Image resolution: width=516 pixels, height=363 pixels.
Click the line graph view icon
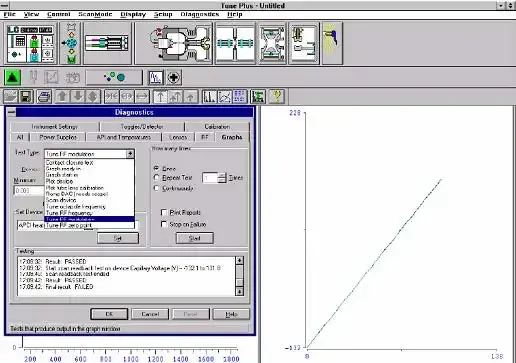[225, 97]
